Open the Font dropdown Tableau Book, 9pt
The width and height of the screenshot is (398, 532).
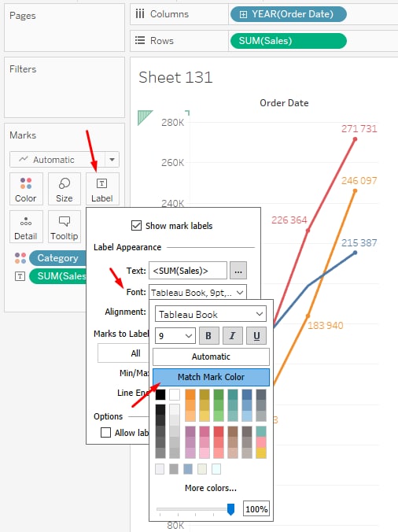(x=197, y=293)
